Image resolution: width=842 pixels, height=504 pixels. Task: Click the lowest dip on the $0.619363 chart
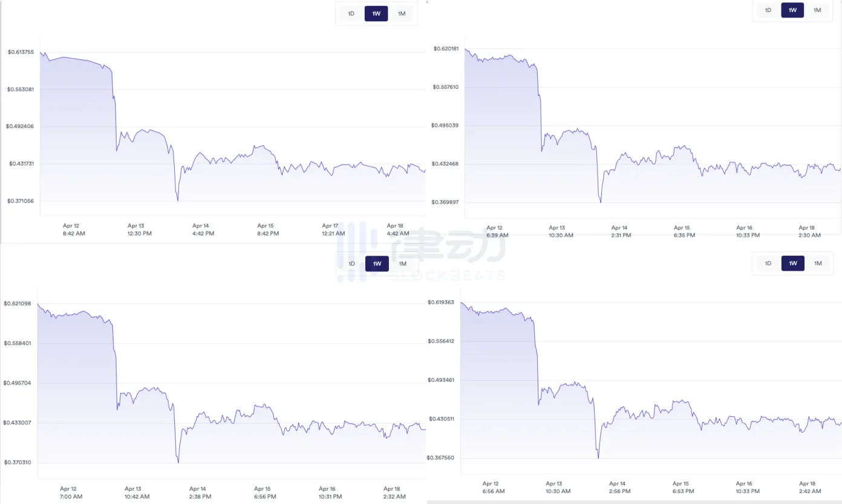tap(598, 457)
